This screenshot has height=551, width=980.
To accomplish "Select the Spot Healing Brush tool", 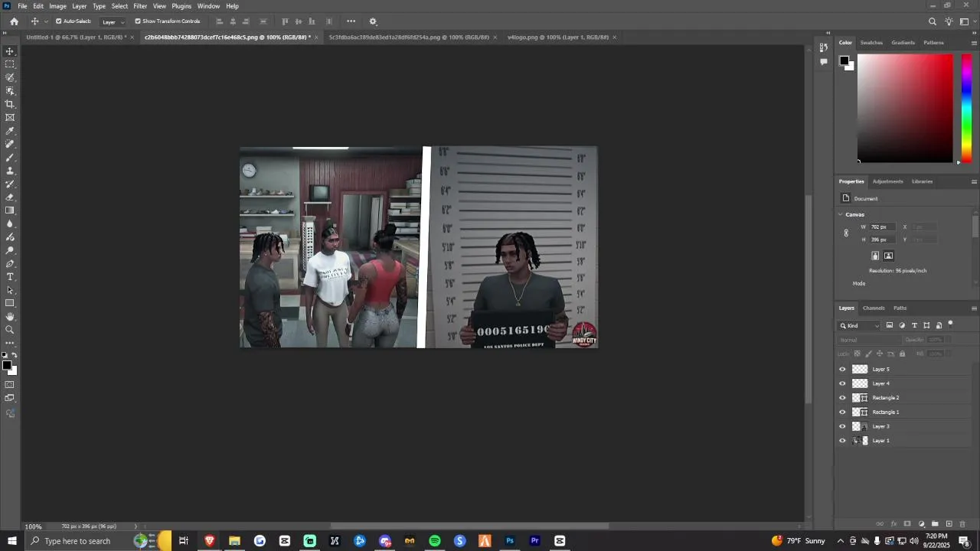I will click(10, 144).
